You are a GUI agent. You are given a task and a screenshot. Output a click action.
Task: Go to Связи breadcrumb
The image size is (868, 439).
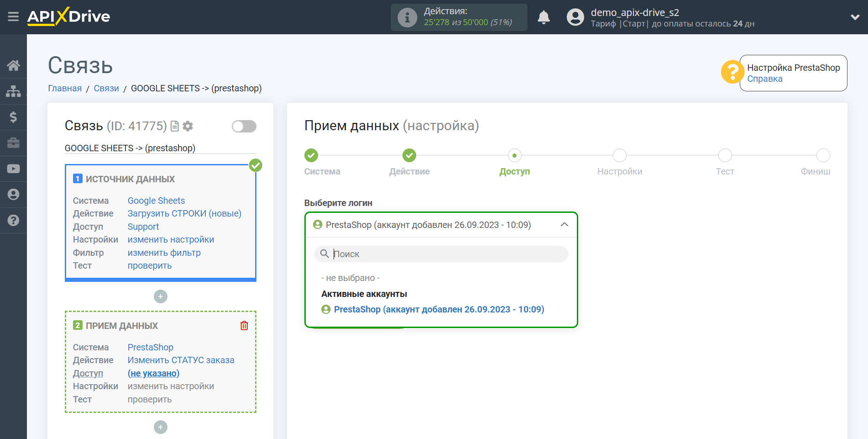click(106, 88)
